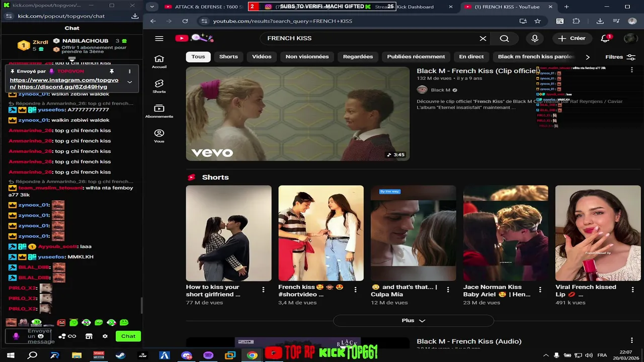644x362 pixels.
Task: Open QR code extension icon
Action: tap(560, 21)
